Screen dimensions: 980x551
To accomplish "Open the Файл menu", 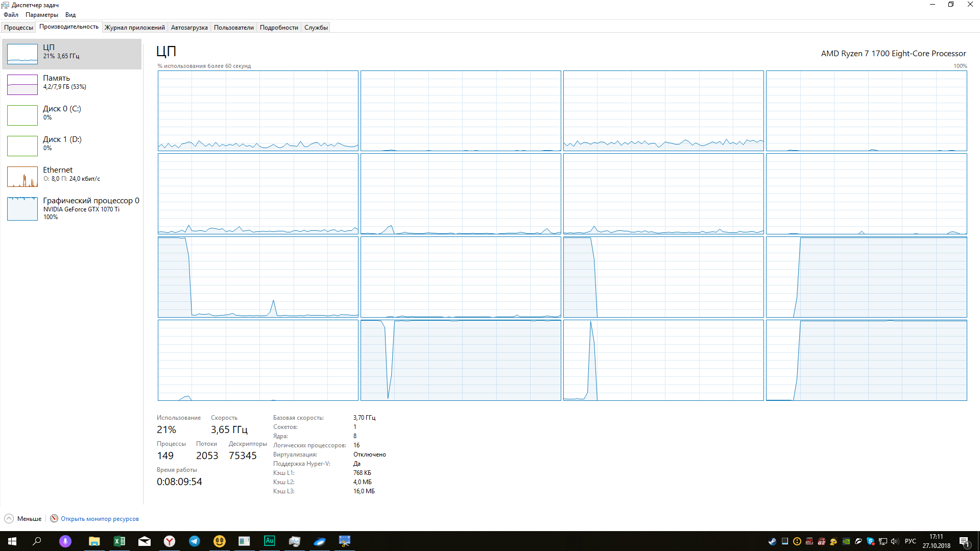I will [11, 15].
